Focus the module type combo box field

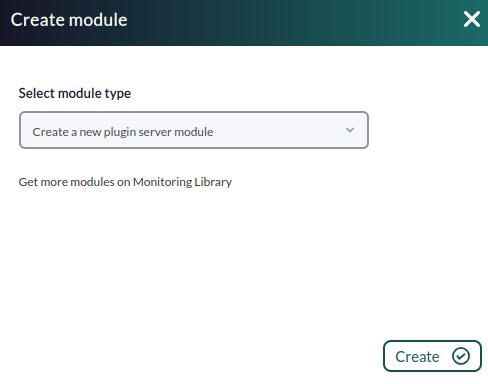(x=194, y=130)
